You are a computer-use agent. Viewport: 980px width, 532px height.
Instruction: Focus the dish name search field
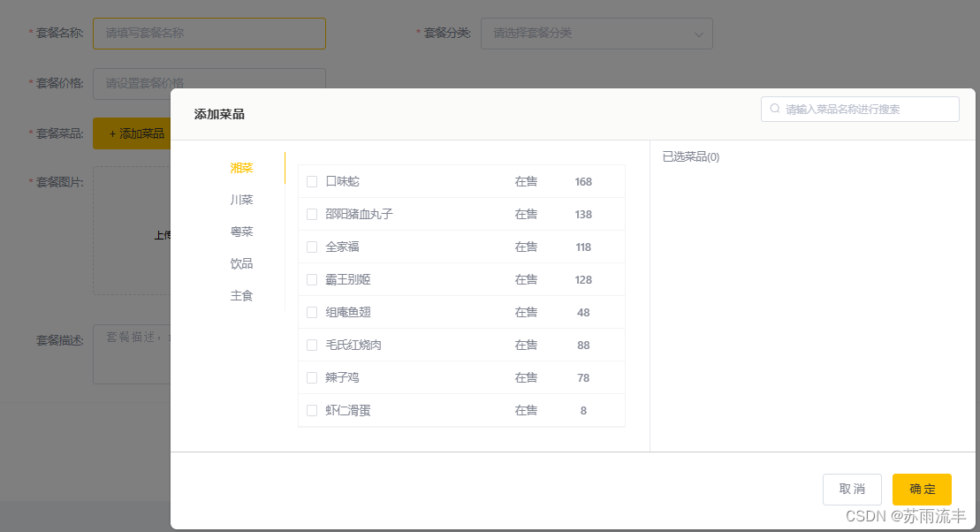(860, 109)
